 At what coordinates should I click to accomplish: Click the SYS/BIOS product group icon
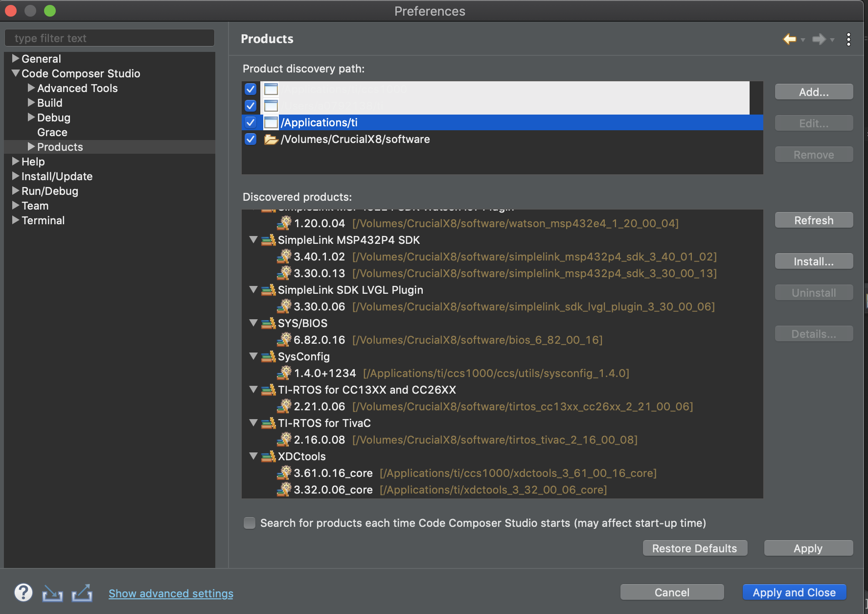coord(268,323)
